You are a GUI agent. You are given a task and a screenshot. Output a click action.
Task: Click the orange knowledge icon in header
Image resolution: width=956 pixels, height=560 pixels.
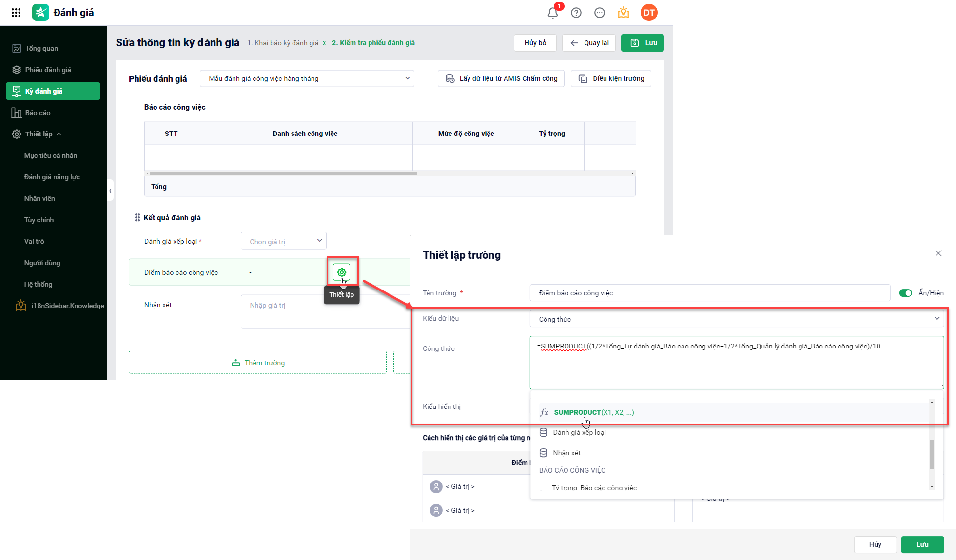pyautogui.click(x=624, y=13)
